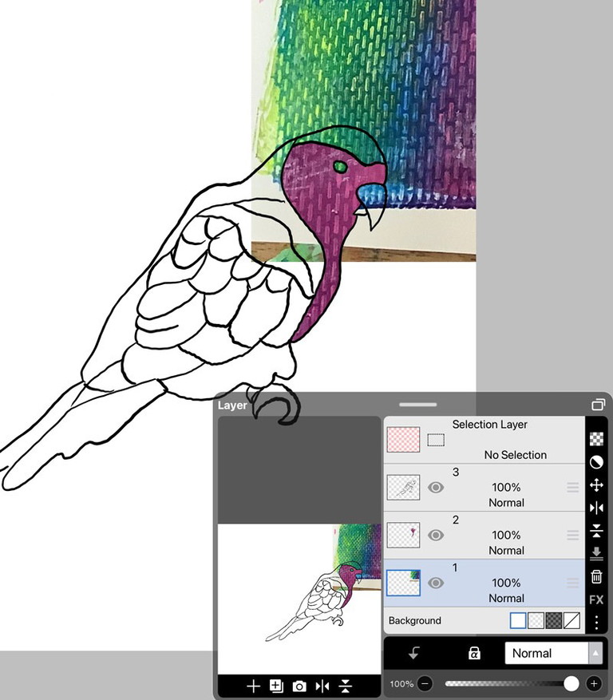The height and width of the screenshot is (700, 613).
Task: Add a new layer with plus icon
Action: 253,686
